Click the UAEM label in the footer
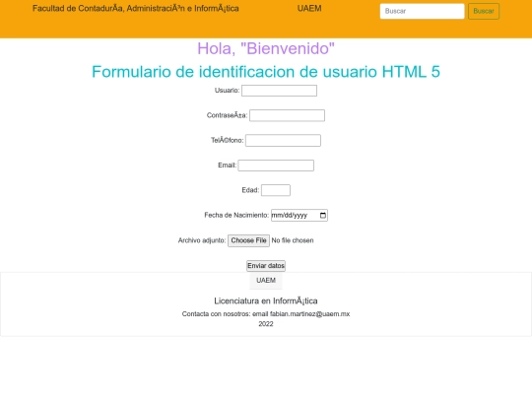The width and height of the screenshot is (532, 399). coord(266,281)
